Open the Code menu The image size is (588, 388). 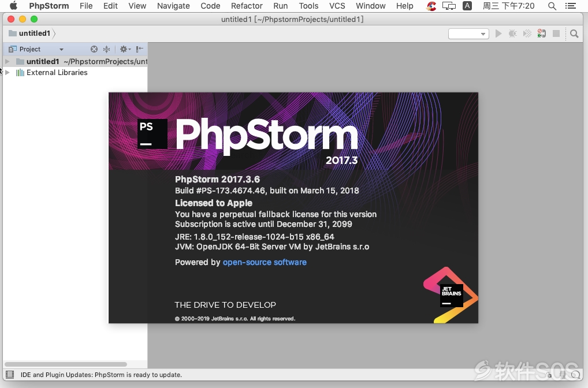(210, 6)
